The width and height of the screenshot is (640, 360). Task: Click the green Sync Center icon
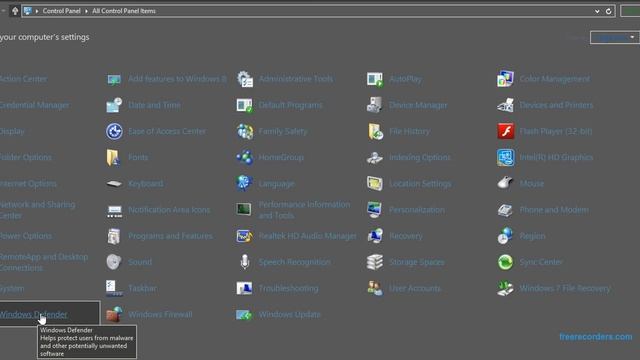tap(505, 262)
